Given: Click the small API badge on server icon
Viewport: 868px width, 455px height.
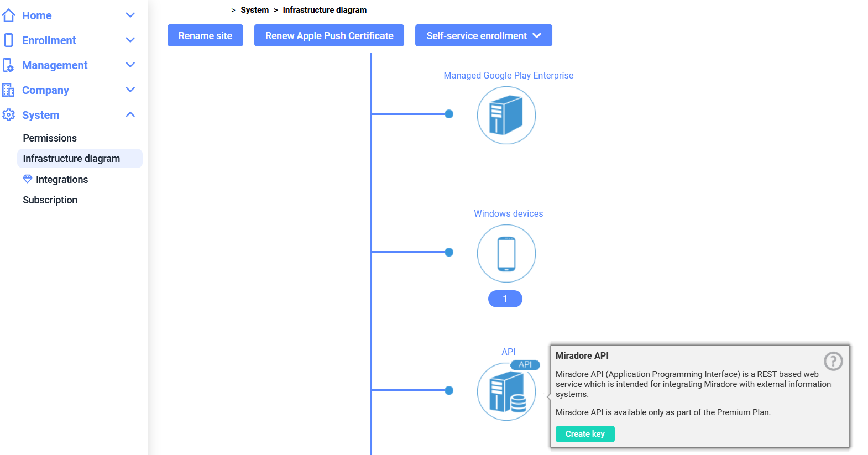Looking at the screenshot, I should tap(525, 365).
